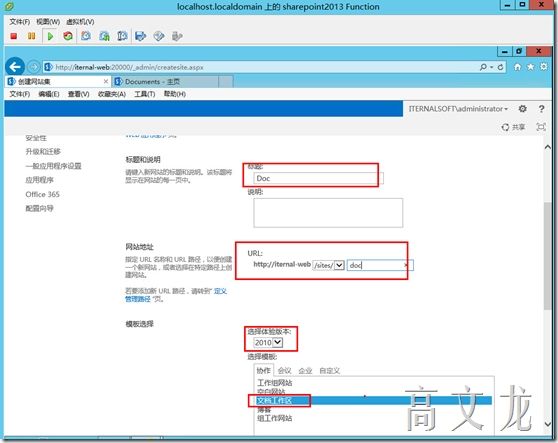Open IE Tools gear icon
The width and height of the screenshot is (558, 443).
(x=543, y=67)
